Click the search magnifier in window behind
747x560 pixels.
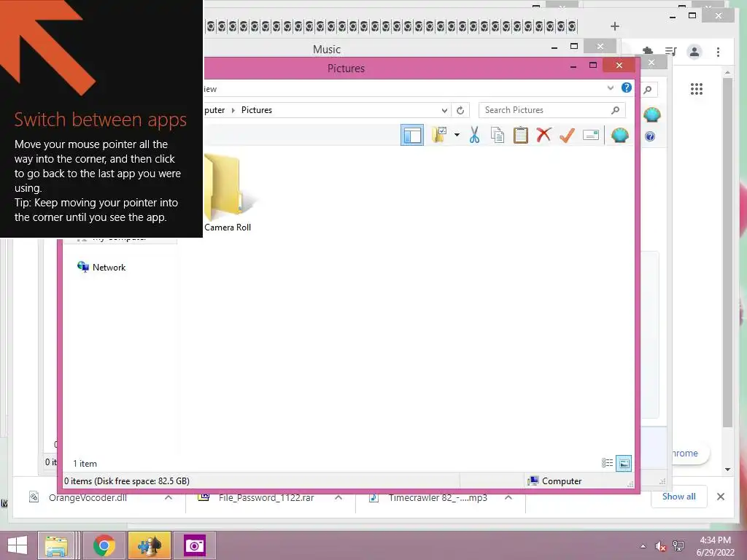tap(648, 90)
